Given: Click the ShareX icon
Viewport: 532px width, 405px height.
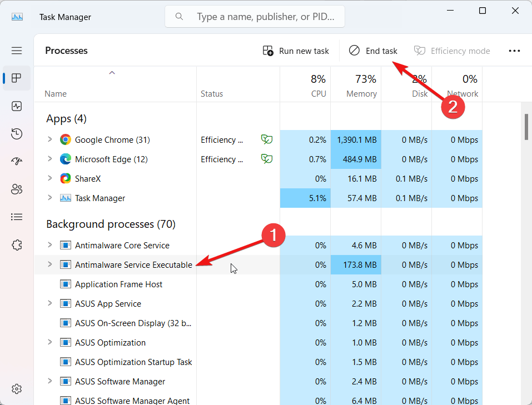Looking at the screenshot, I should [x=66, y=178].
